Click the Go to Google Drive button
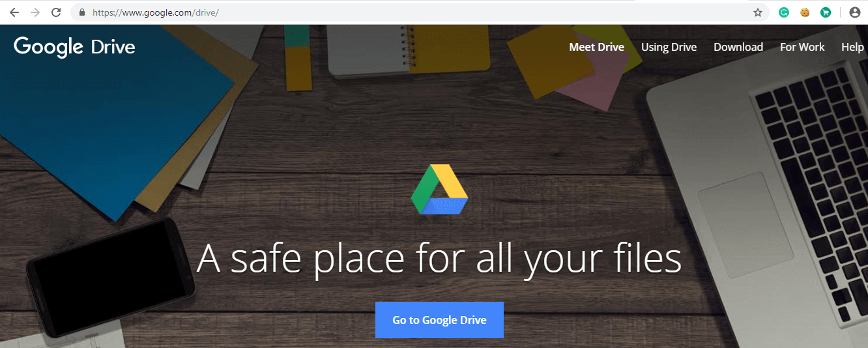The height and width of the screenshot is (348, 868). click(x=439, y=320)
